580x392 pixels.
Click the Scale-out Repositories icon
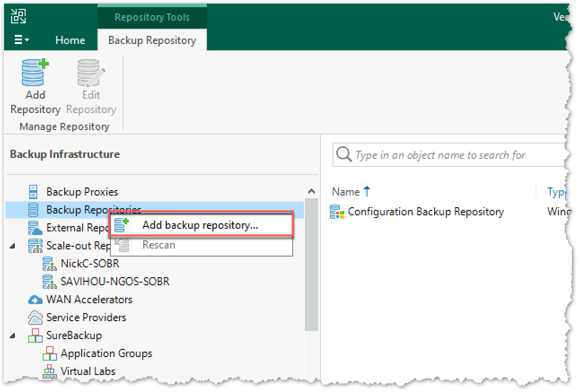[35, 246]
